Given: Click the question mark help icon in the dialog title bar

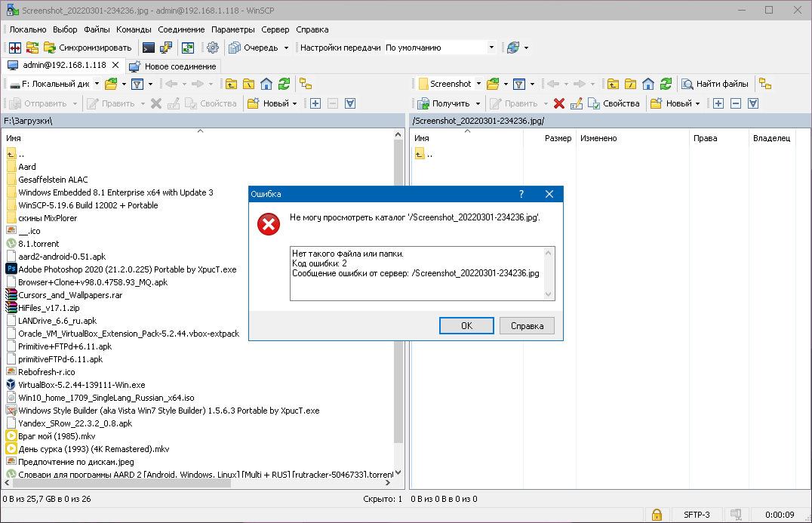Looking at the screenshot, I should click(x=521, y=194).
